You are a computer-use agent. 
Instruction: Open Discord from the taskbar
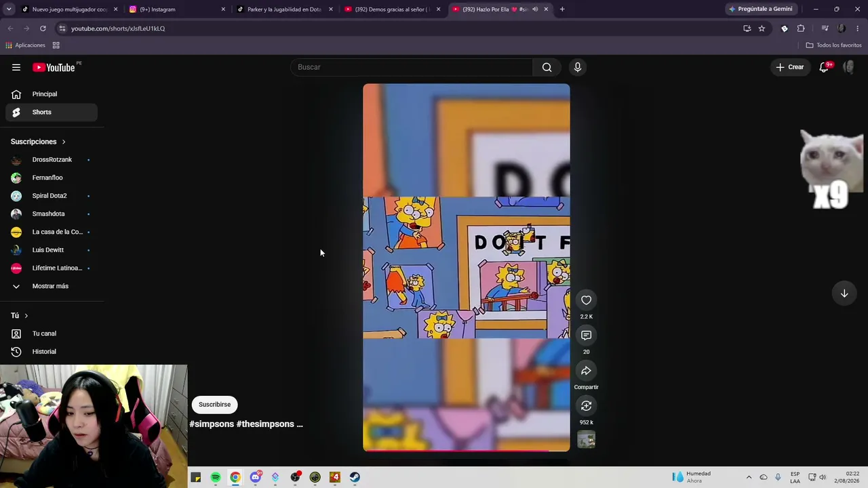[256, 477]
